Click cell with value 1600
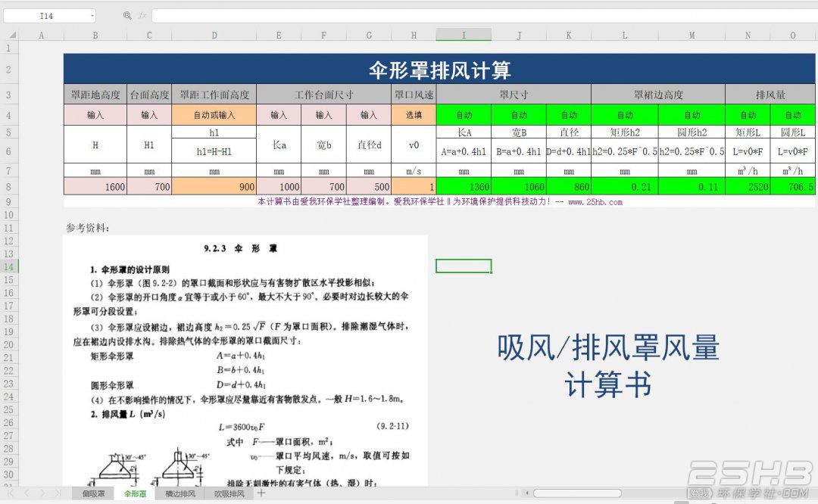Screen dimensions: 818x504 click(x=95, y=187)
